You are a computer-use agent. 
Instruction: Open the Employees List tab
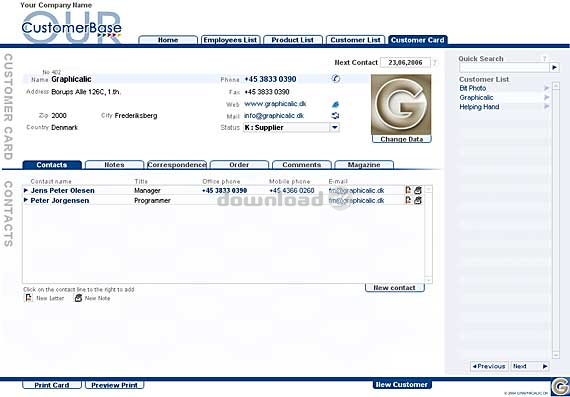[x=230, y=40]
